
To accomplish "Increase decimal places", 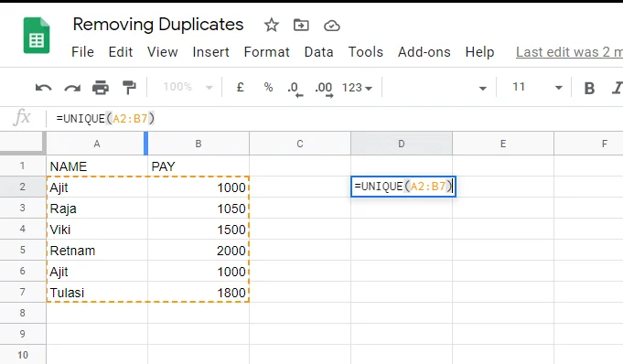I will tap(324, 89).
